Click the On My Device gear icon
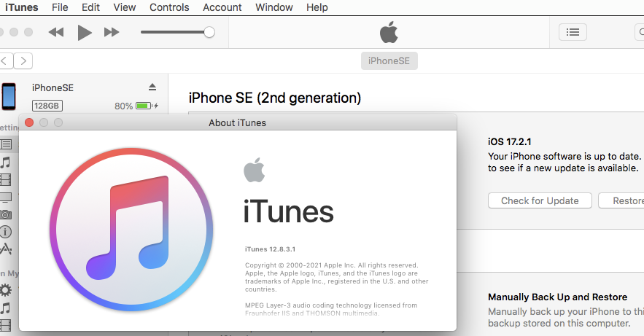Viewport: 644px width, 336px height. (6, 291)
